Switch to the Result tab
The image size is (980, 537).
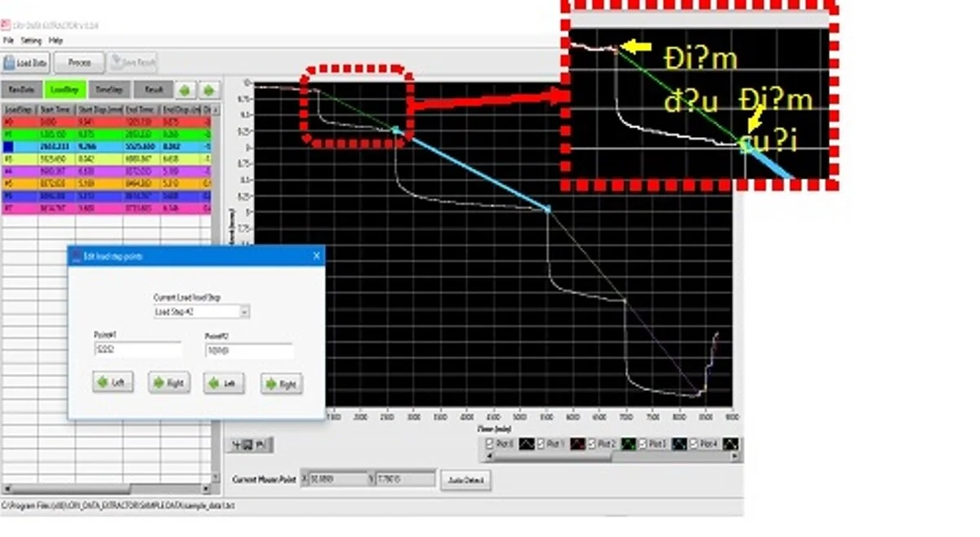154,89
